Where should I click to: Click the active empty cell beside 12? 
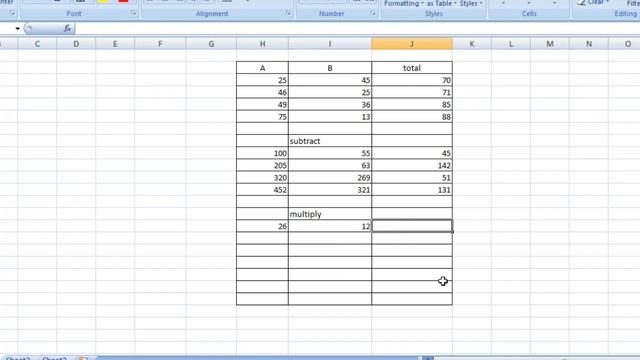tap(412, 226)
